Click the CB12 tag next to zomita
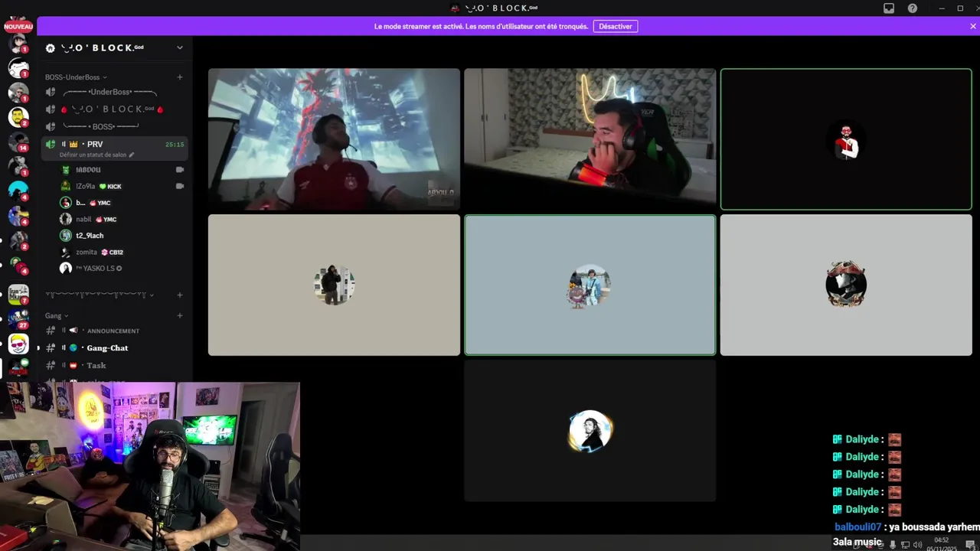Image resolution: width=980 pixels, height=551 pixels. pyautogui.click(x=113, y=252)
